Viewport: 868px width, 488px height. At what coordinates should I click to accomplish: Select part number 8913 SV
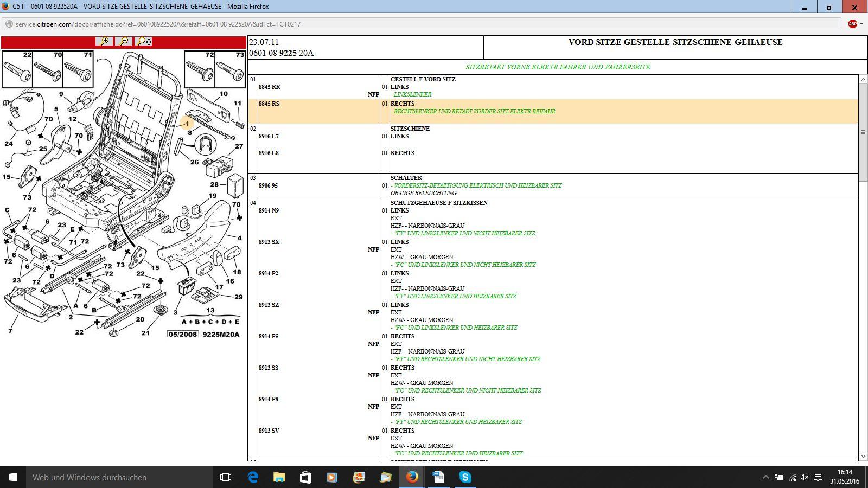(x=269, y=431)
